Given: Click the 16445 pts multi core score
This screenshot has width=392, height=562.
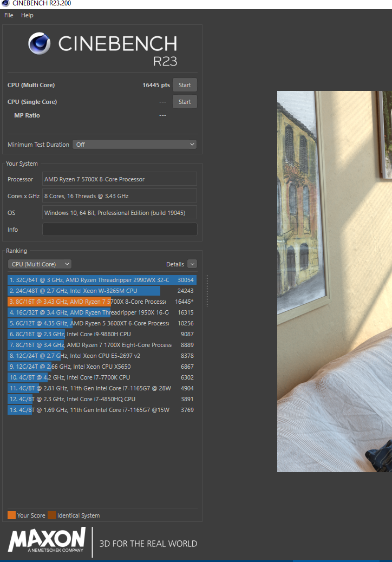Looking at the screenshot, I should tap(156, 85).
